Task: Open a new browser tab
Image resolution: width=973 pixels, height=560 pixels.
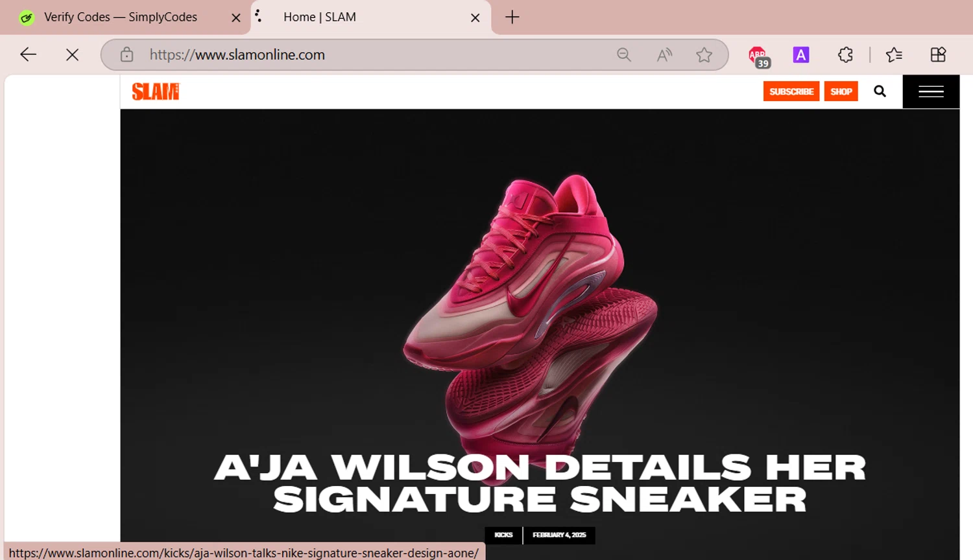Action: pyautogui.click(x=512, y=17)
